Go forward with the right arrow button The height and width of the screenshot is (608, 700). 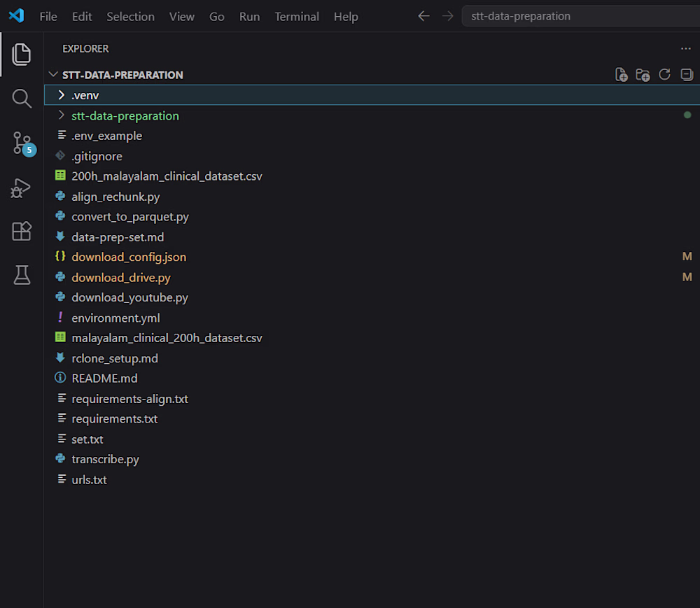[447, 17]
